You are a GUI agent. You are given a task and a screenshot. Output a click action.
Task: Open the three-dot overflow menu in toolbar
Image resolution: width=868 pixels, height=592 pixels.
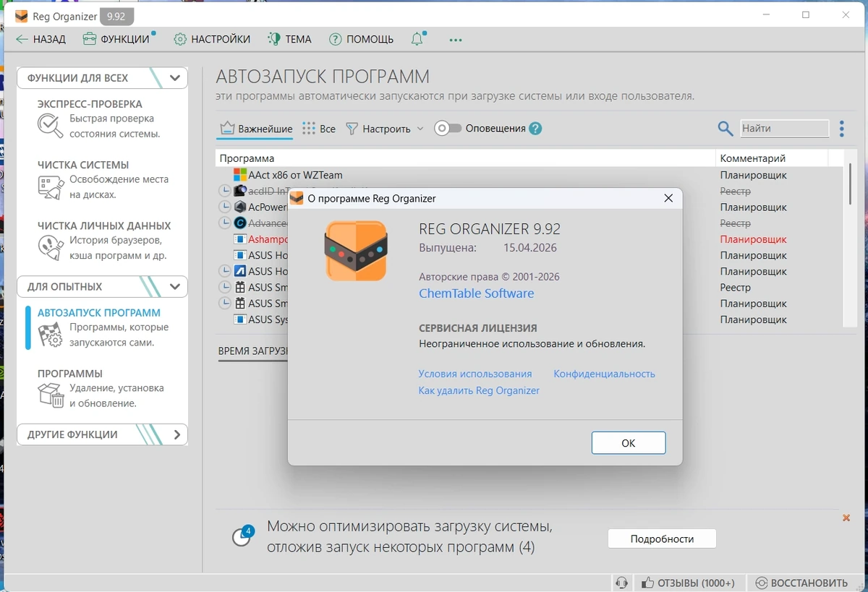point(456,40)
